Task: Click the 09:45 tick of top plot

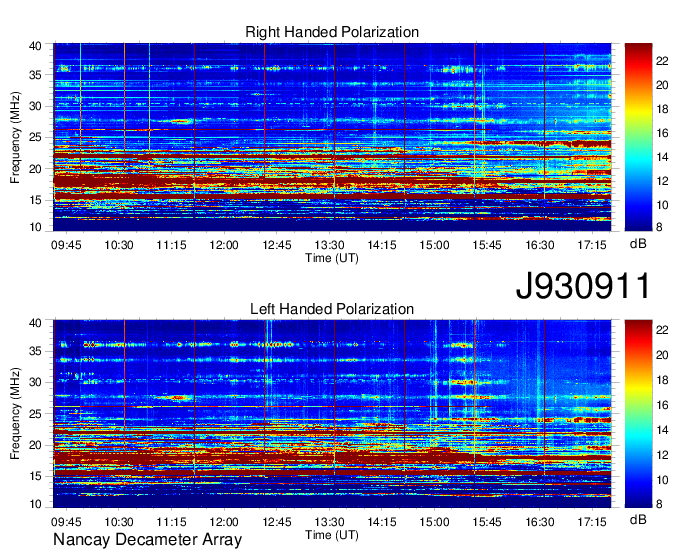Action: [66, 245]
